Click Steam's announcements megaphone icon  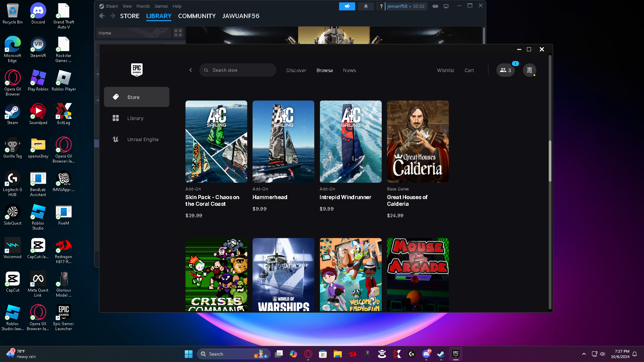347,6
